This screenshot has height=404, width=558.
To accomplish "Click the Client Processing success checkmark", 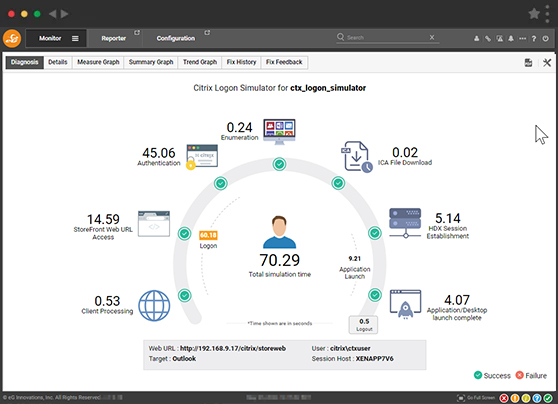I will [185, 295].
